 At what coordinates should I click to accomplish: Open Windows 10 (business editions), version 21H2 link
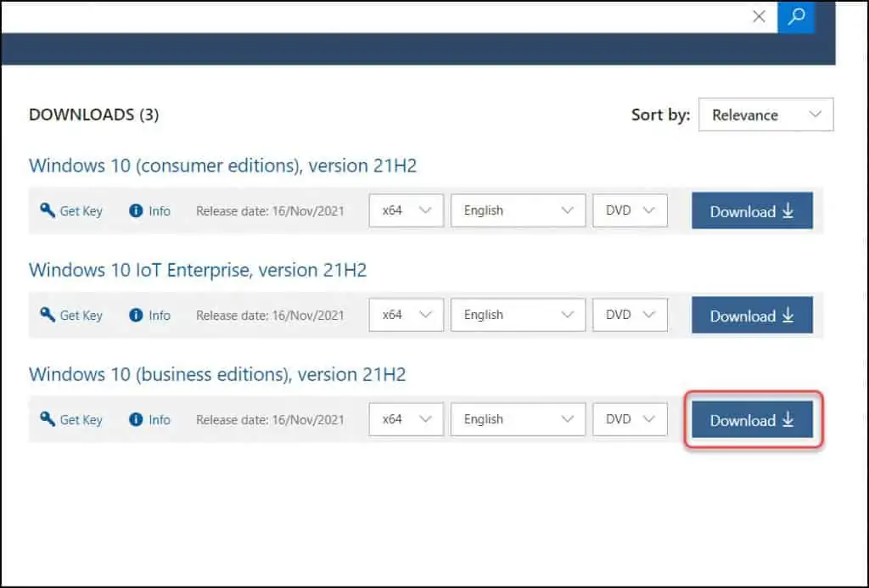(x=217, y=374)
